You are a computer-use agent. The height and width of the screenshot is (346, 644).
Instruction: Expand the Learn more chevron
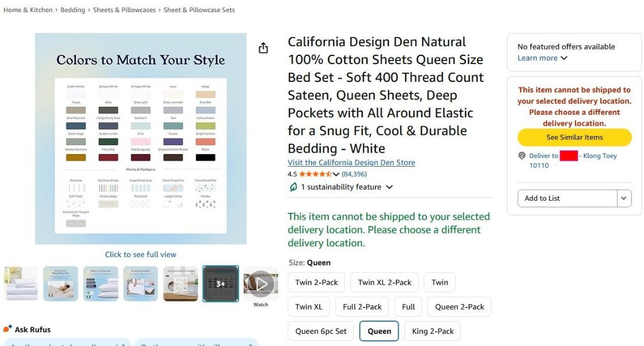tap(564, 58)
